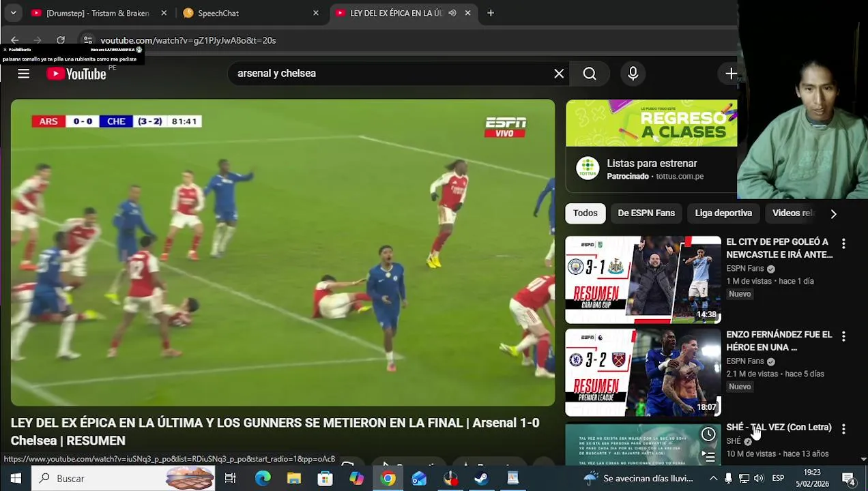Viewport: 868px width, 491px height.
Task: Switch to Chrome on the taskbar
Action: pyautogui.click(x=388, y=479)
